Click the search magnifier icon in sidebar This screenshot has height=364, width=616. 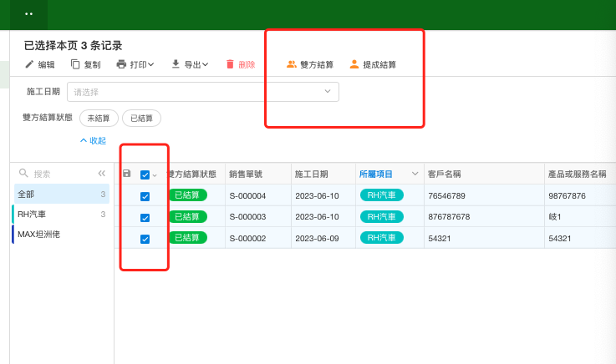point(23,173)
